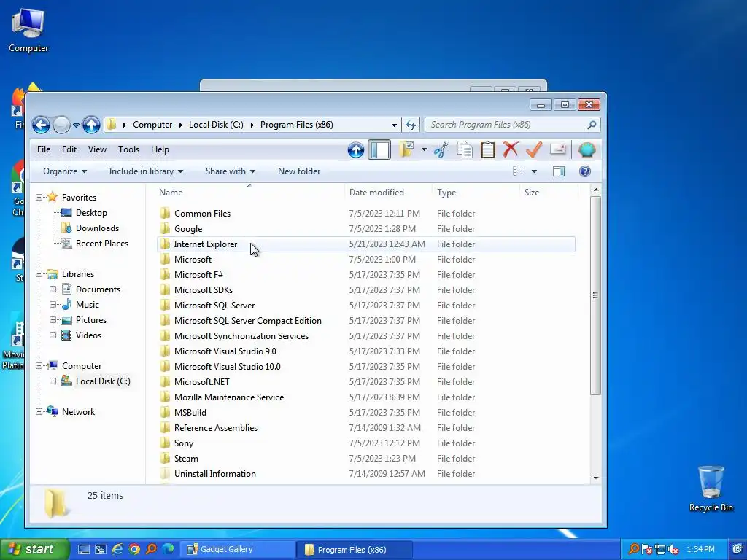Toggle the navigation pane toolbar icon
The width and height of the screenshot is (747, 560).
click(379, 150)
